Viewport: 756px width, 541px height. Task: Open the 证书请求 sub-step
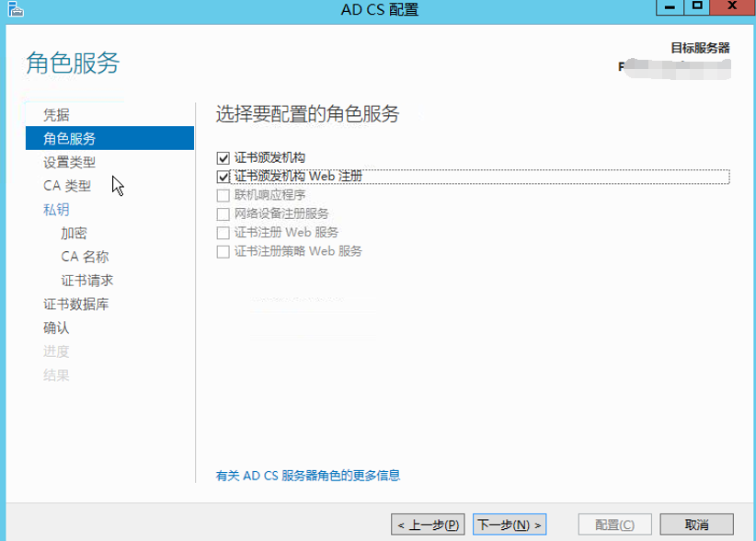86,280
